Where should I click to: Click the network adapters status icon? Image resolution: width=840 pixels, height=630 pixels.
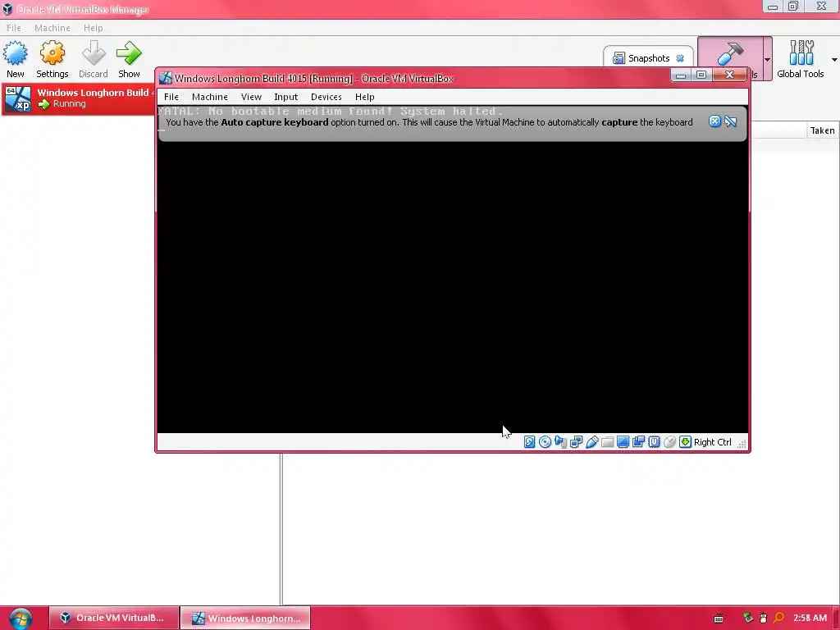tap(576, 442)
